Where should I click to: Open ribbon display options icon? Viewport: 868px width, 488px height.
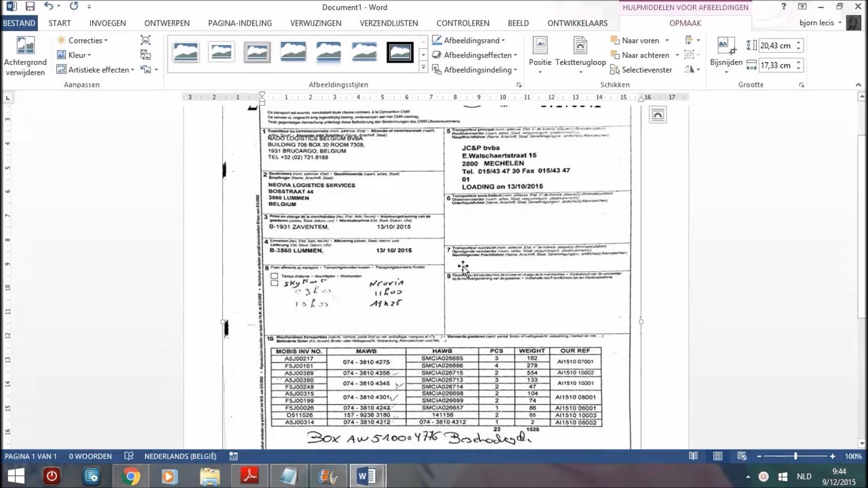click(803, 7)
